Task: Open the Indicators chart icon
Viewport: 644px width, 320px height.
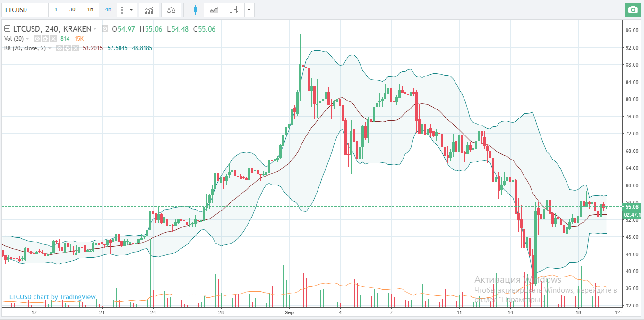Action: [x=149, y=10]
